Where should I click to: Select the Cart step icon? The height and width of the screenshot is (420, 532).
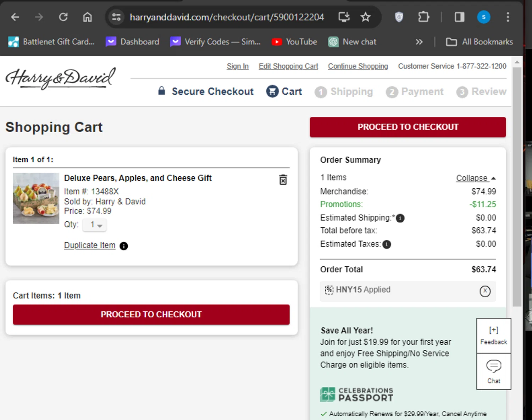(x=272, y=91)
